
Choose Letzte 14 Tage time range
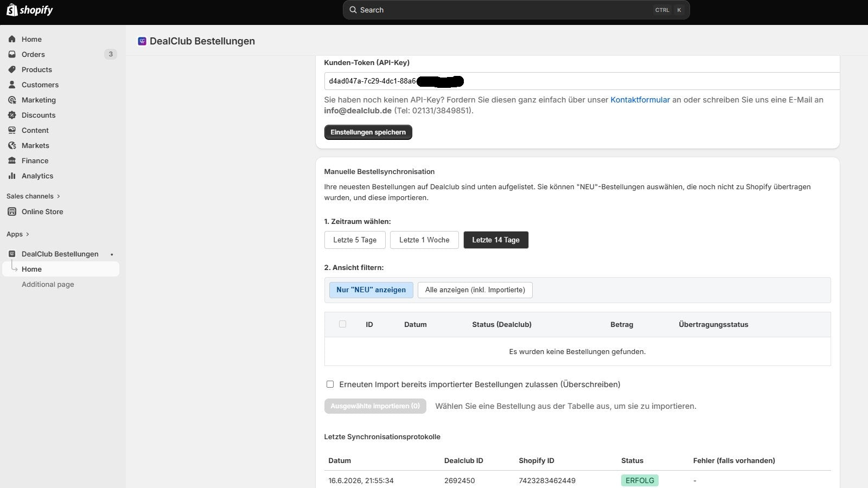coord(496,240)
